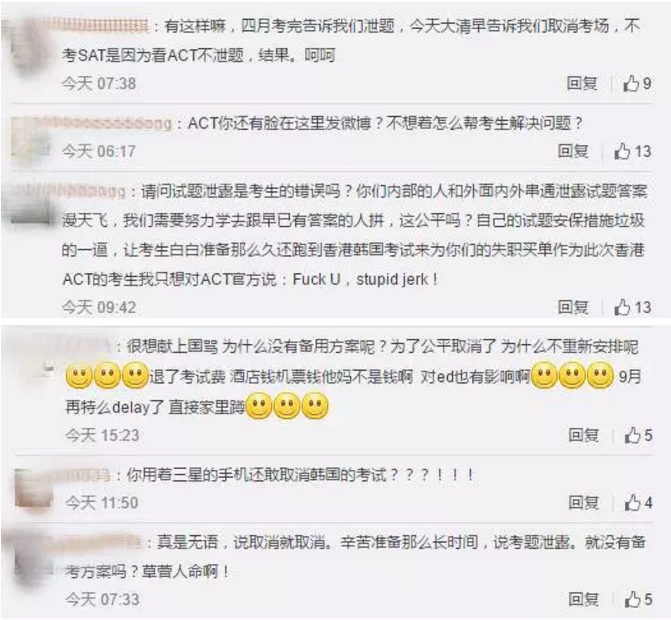Reply to the 15:23 comment
This screenshot has height=620, width=671.
(583, 435)
